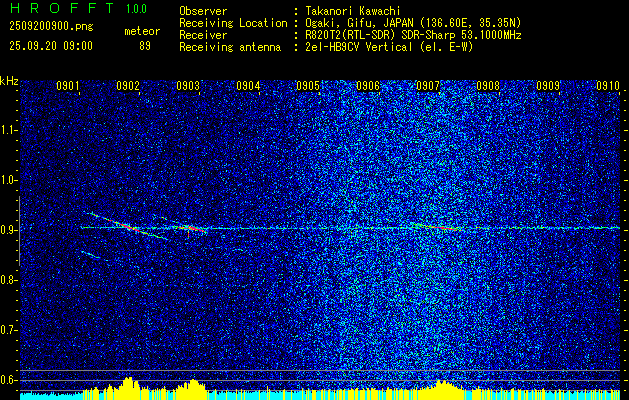The height and width of the screenshot is (400, 629).
Task: Click the Ogaki, Gifu, JAPAN location text
Action: (x=413, y=23)
